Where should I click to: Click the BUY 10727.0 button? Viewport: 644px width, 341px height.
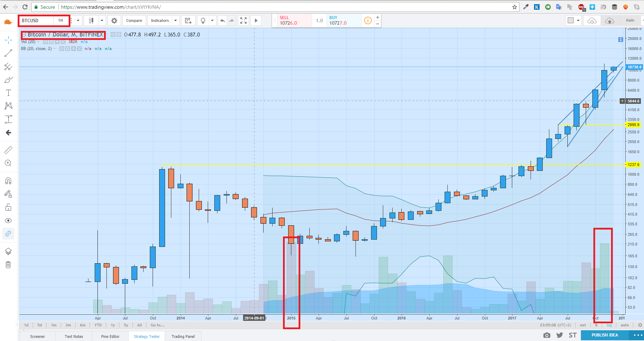click(x=344, y=20)
